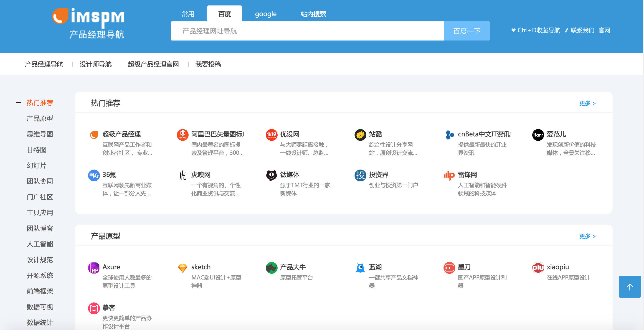Open the 设计师导航 menu item
The height and width of the screenshot is (330, 644).
(x=95, y=64)
